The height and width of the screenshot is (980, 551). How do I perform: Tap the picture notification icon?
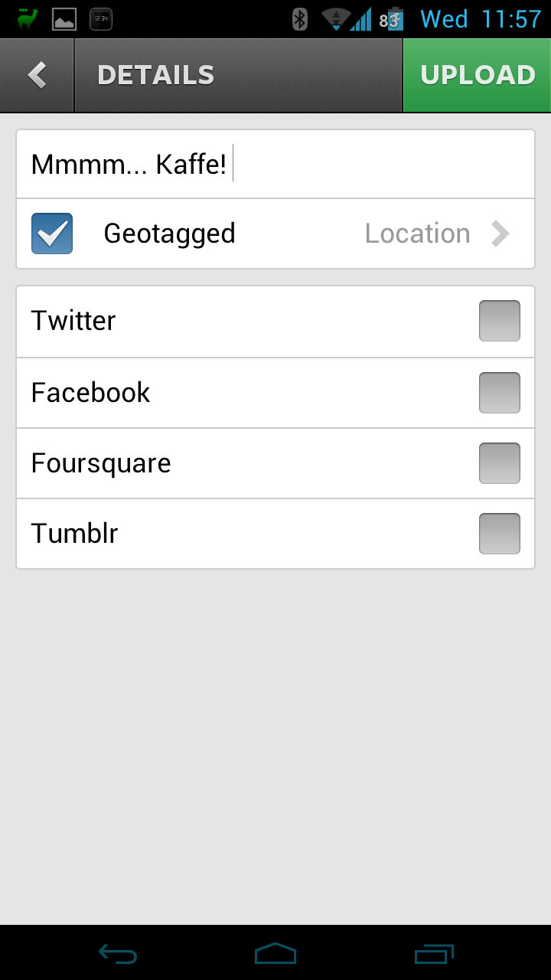[x=64, y=19]
